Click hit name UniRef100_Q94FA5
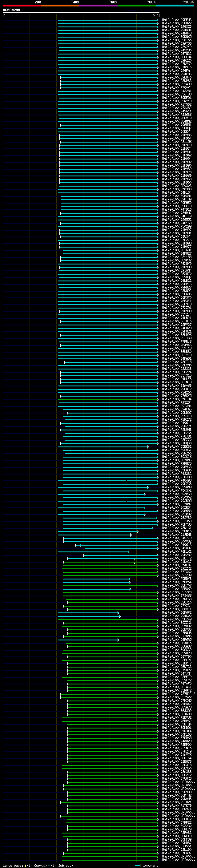197x868 pixels. click(x=177, y=410)
